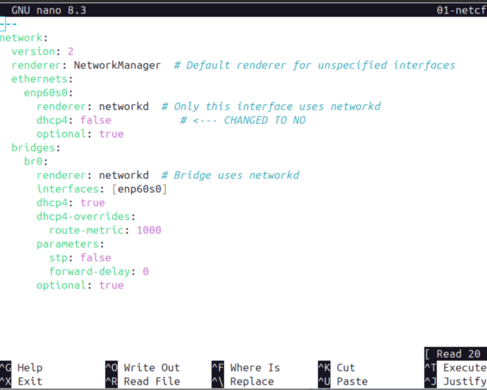The width and height of the screenshot is (487, 390).
Task: Click 'networkd' value in enp60s0 renderer line
Action: tap(124, 106)
